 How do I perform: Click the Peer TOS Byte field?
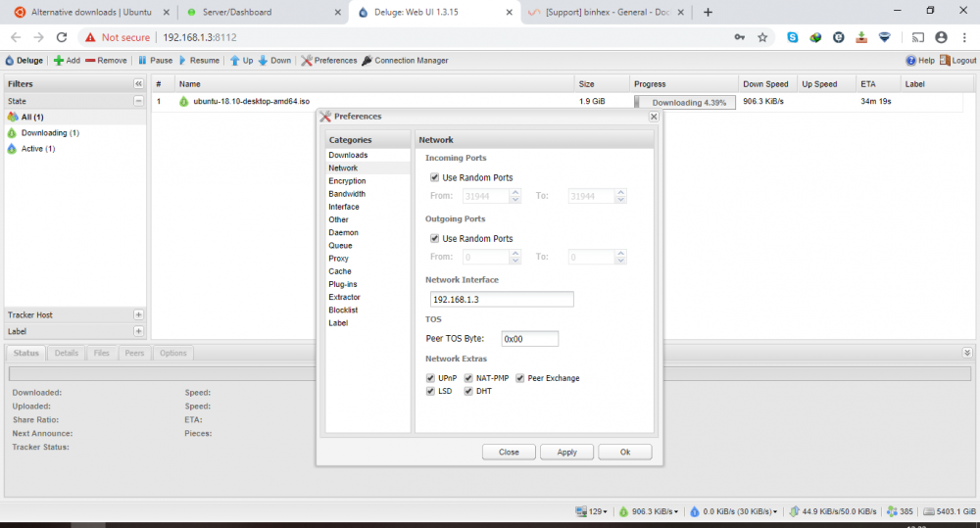pyautogui.click(x=530, y=339)
